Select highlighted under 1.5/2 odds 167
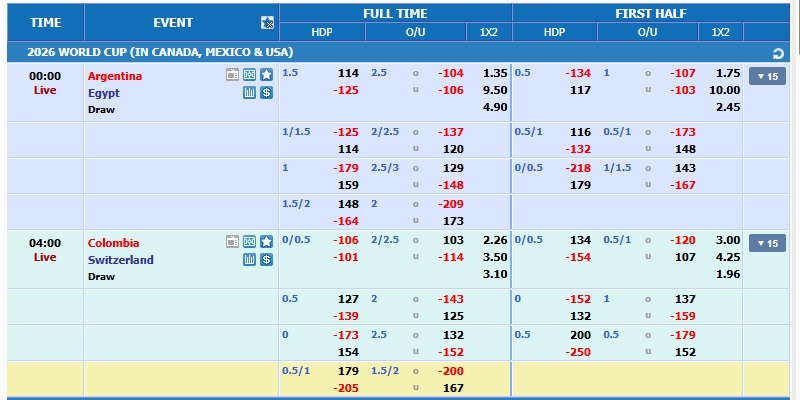Screen dimensions: 800x400 [454, 388]
